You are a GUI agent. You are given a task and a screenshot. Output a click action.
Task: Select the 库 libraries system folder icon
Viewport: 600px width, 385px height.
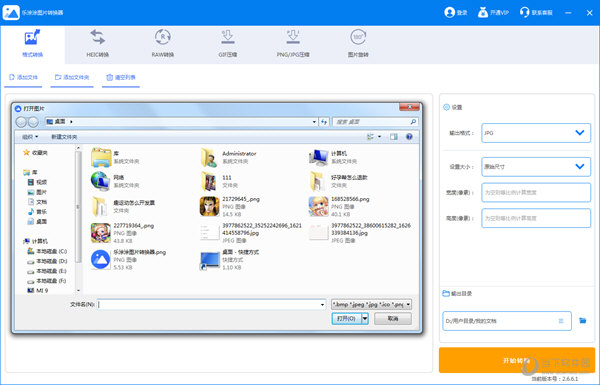click(x=101, y=157)
